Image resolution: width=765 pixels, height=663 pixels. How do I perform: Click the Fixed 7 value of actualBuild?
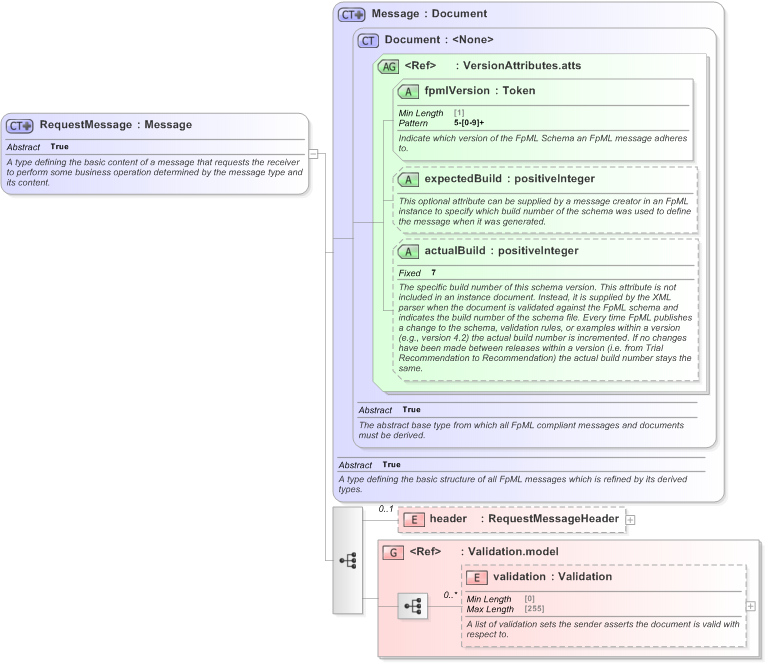(433, 273)
